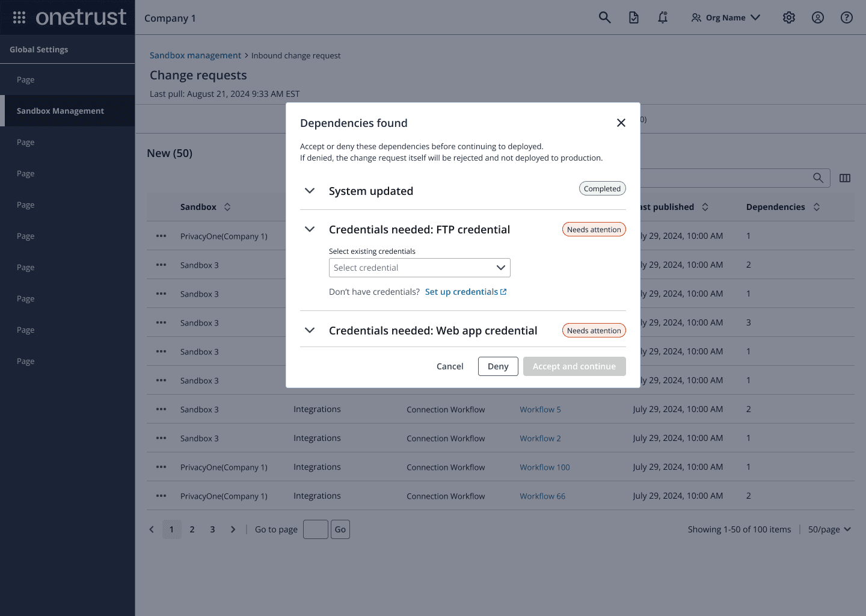The height and width of the screenshot is (616, 866).
Task: Open Global Settings sidebar header
Action: [67, 49]
